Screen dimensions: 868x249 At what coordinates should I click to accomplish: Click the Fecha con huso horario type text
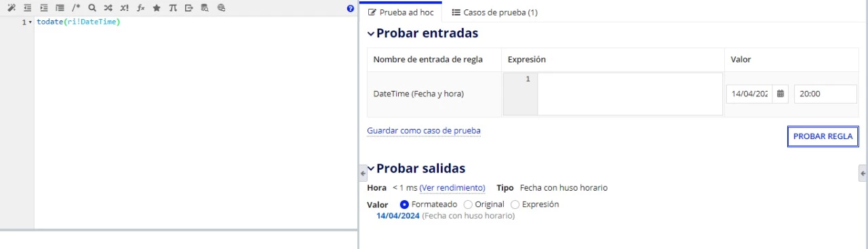coord(564,187)
